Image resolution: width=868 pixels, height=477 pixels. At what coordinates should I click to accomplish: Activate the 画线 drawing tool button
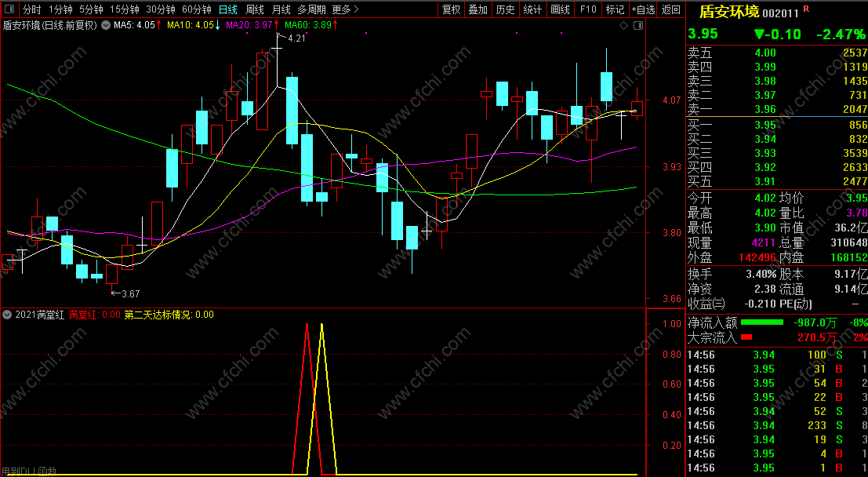click(560, 9)
